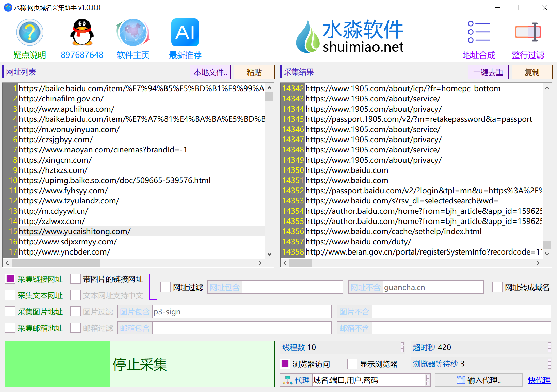Enable 采集文本网址 option

10,295
